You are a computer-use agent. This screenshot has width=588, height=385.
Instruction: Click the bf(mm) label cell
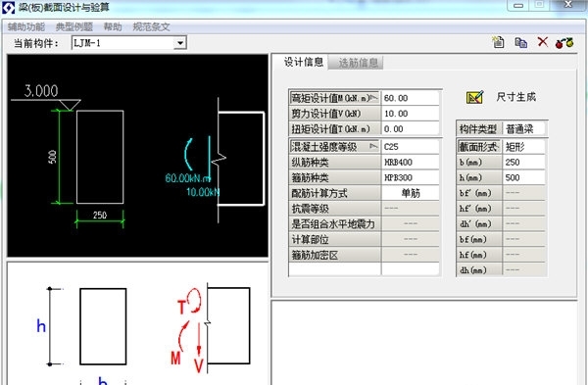479,239
